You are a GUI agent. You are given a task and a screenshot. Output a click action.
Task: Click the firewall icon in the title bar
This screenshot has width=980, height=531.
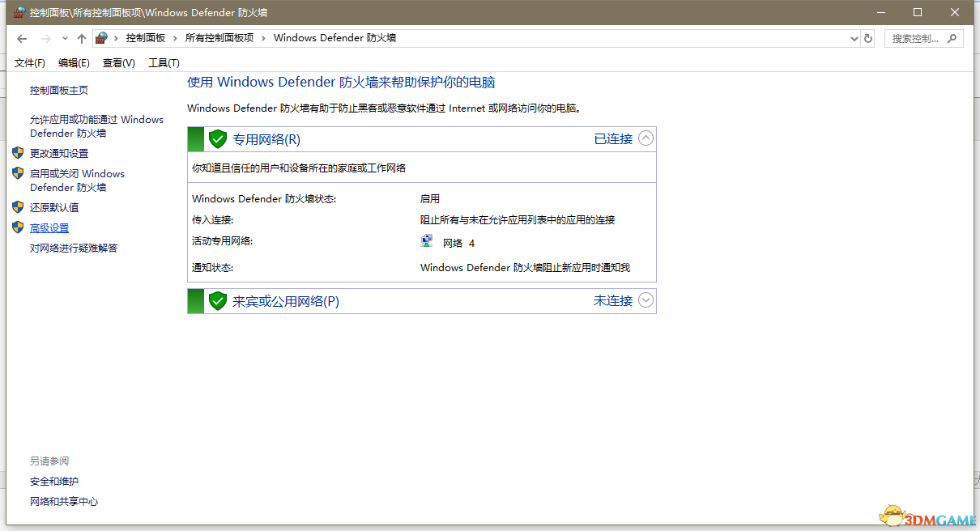[x=19, y=12]
